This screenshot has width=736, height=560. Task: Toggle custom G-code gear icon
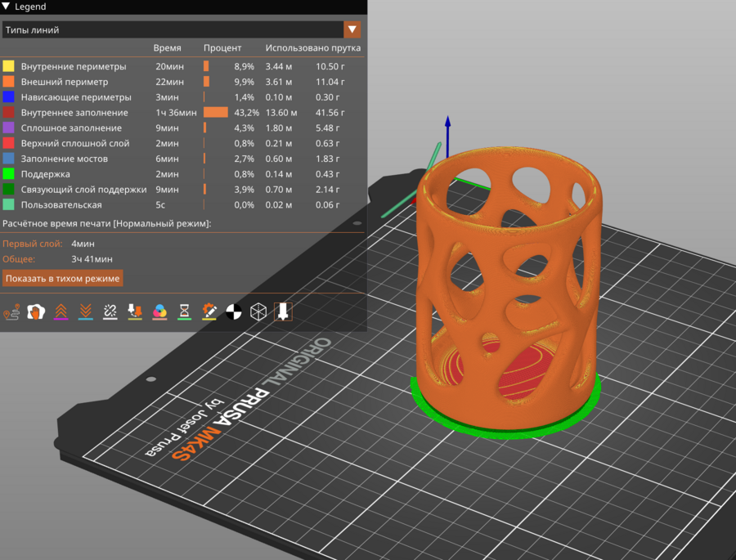click(x=209, y=311)
